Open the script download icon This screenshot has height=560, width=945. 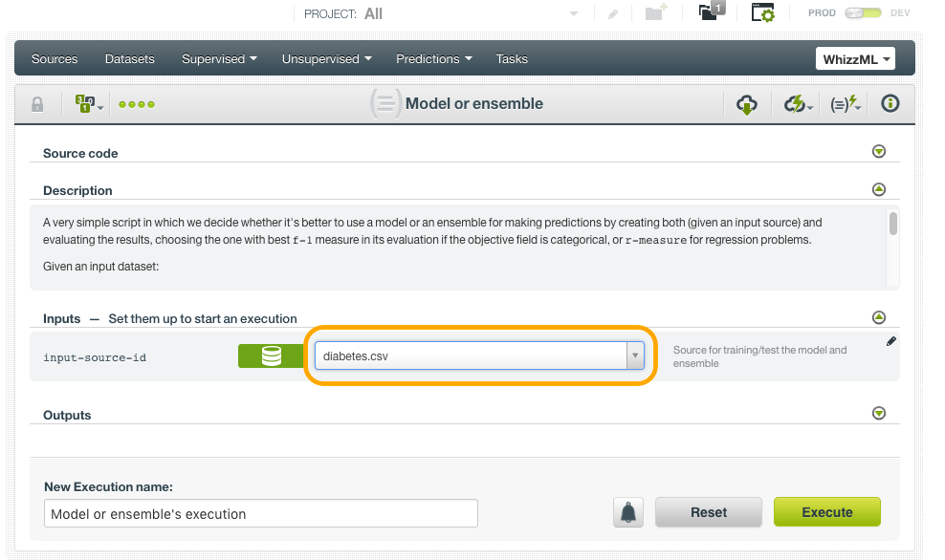click(x=748, y=103)
